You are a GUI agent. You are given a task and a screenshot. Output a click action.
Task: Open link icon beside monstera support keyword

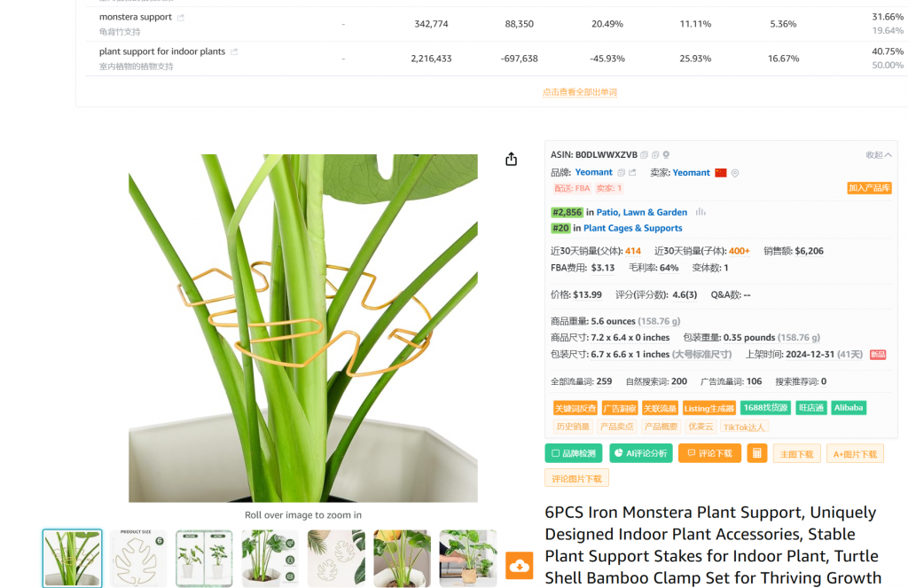[181, 18]
